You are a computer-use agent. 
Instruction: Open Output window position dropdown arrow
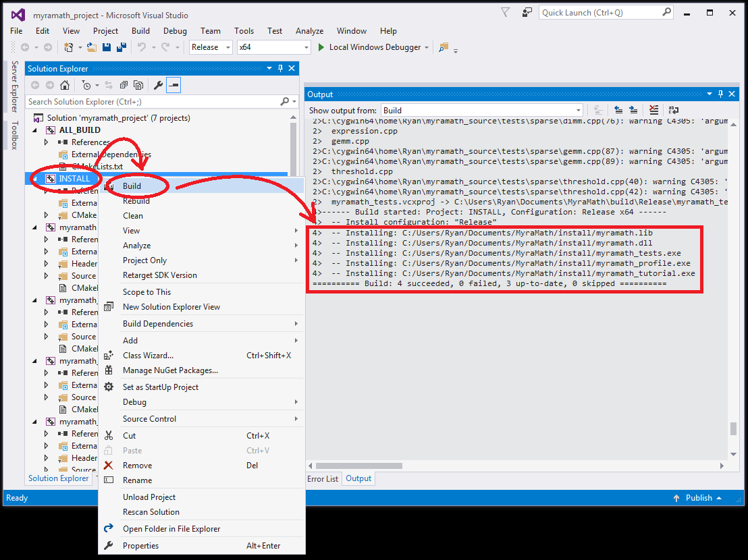[x=710, y=94]
